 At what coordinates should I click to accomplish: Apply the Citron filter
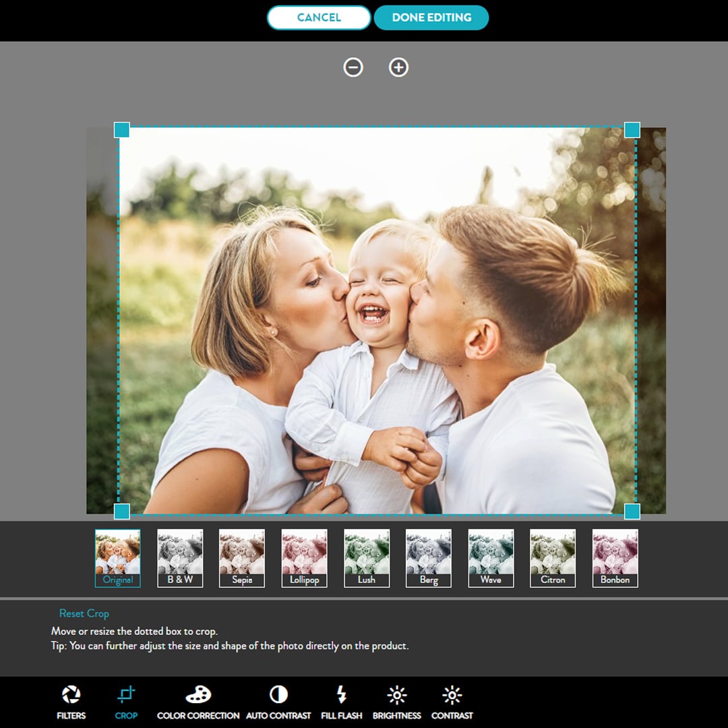click(552, 558)
